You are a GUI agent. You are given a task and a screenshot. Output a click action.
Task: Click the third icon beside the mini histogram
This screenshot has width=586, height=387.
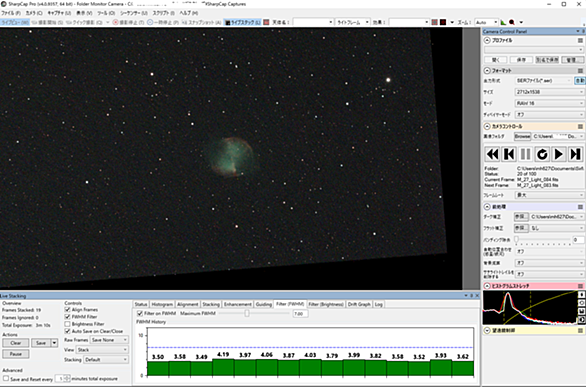(x=582, y=312)
